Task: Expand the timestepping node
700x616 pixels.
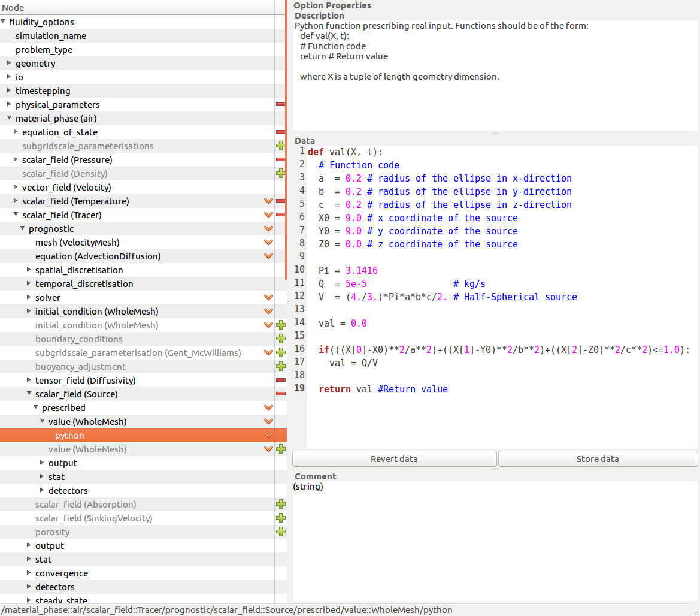Action: coord(9,90)
